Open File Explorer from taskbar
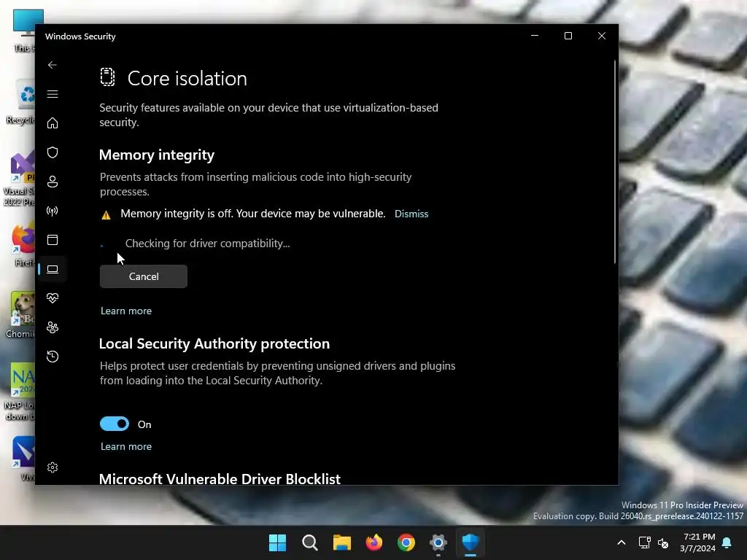 [341, 542]
